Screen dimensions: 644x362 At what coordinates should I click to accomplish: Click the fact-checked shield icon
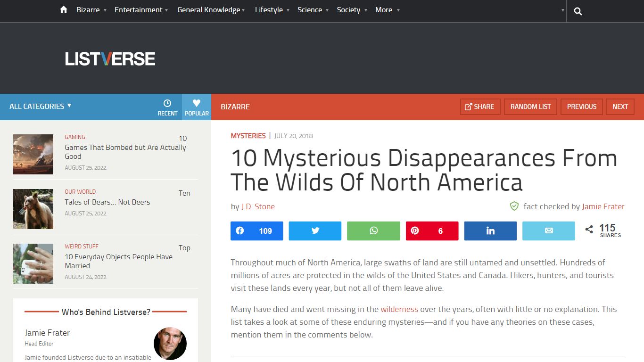(514, 206)
